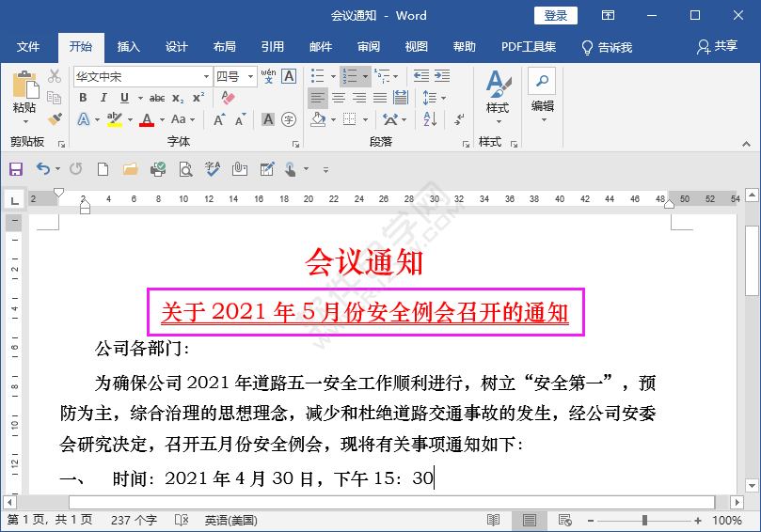Toggle Bold formatting
761x532 pixels.
click(83, 98)
